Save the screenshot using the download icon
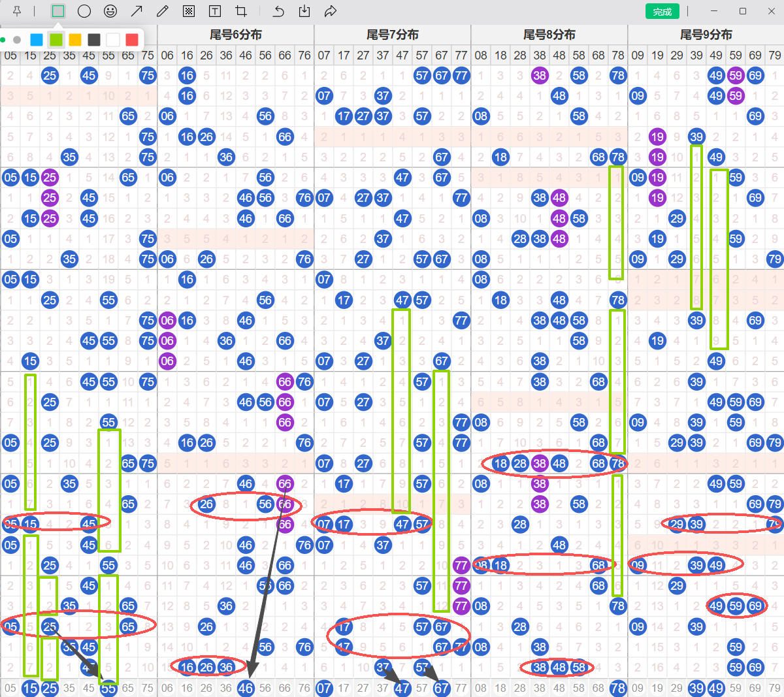Viewport: 784px width, 697px height. [304, 11]
